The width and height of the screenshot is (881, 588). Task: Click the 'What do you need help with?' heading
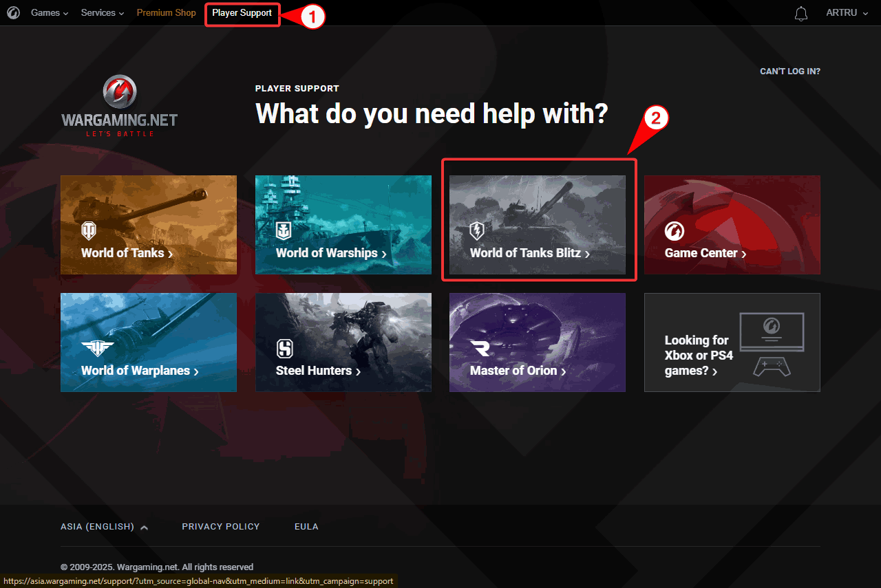point(432,113)
